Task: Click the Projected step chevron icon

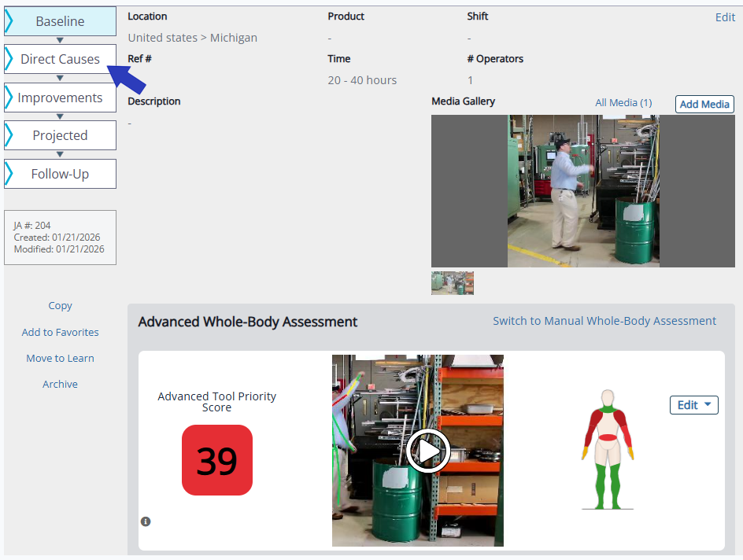Action: click(x=9, y=135)
